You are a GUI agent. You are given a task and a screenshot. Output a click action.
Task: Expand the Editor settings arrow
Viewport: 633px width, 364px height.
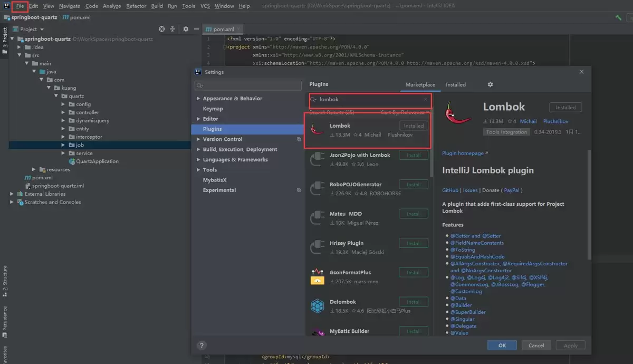coord(198,119)
